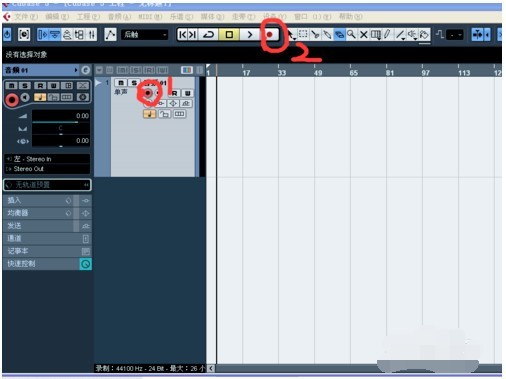Open the Pool icon
The image size is (506, 379).
[x=79, y=34]
